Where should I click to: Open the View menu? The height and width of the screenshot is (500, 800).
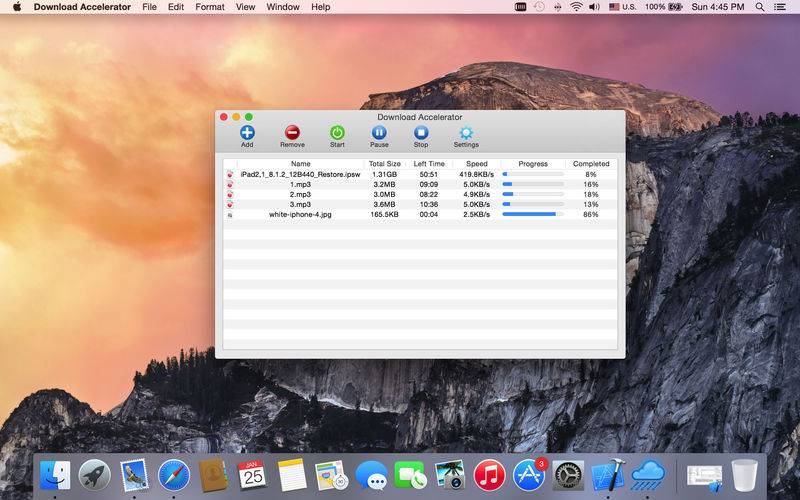tap(245, 7)
